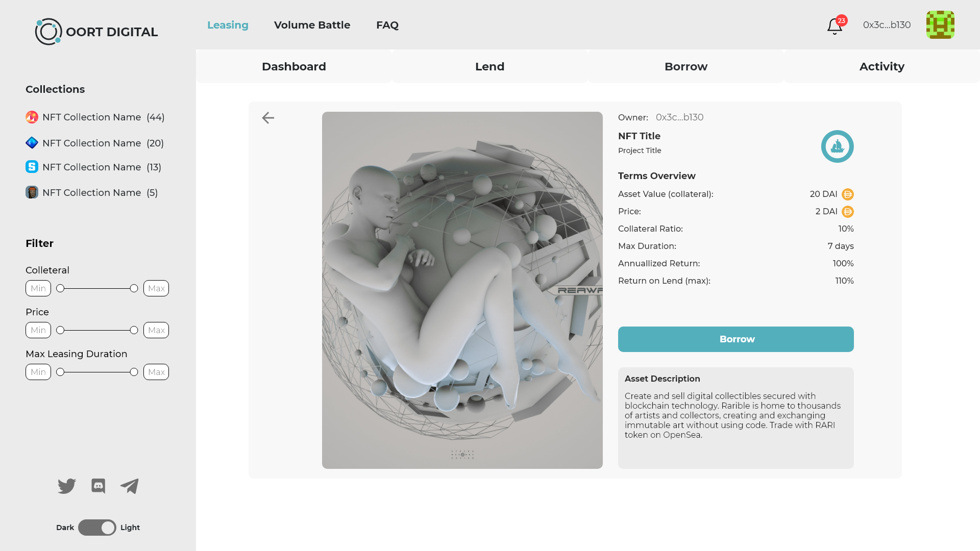
Task: Switch to the Lend tab
Action: click(x=490, y=66)
